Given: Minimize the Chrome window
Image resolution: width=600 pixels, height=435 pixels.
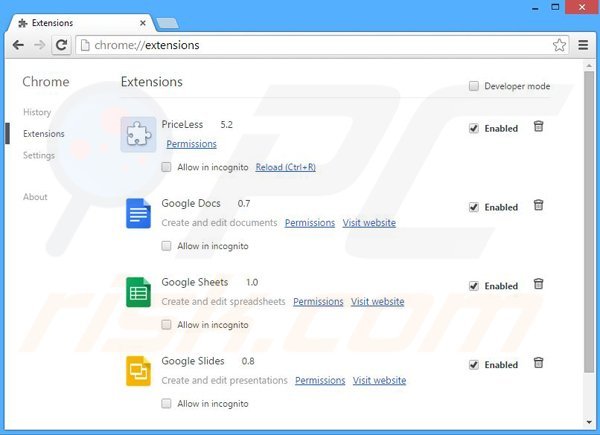Looking at the screenshot, I should [x=535, y=8].
